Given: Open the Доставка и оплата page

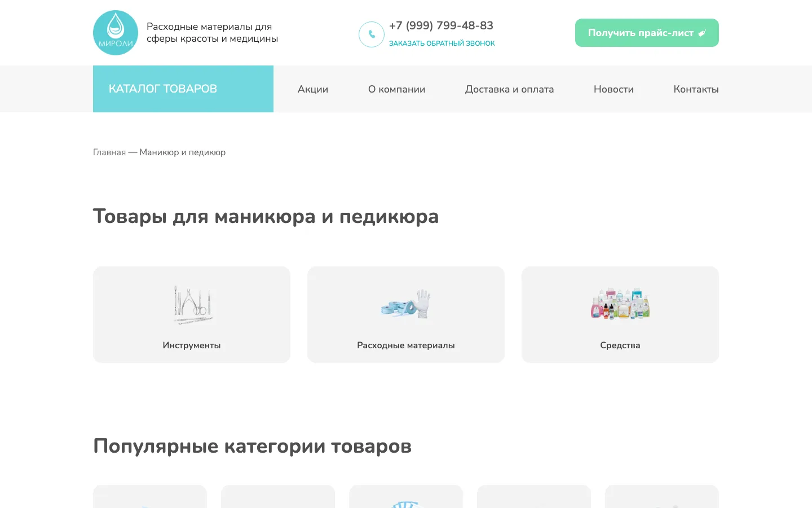Looking at the screenshot, I should point(509,89).
